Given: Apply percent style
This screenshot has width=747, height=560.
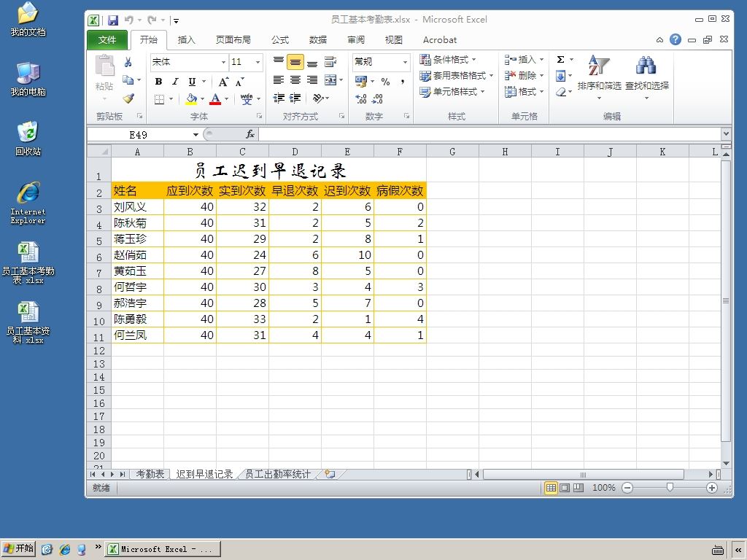Looking at the screenshot, I should 385,82.
